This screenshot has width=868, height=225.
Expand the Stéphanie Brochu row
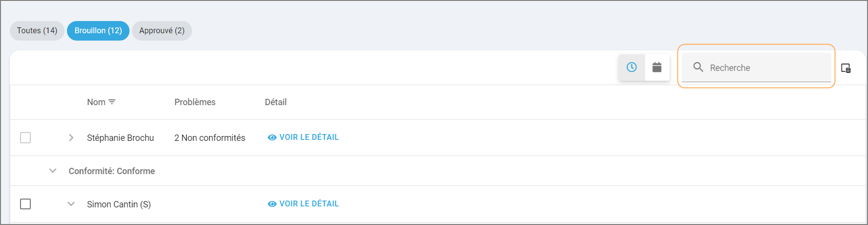coord(71,138)
